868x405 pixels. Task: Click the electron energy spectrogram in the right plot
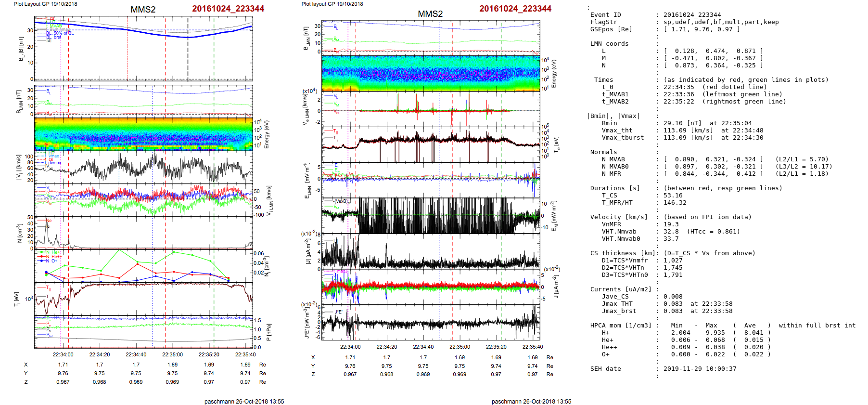(431, 73)
